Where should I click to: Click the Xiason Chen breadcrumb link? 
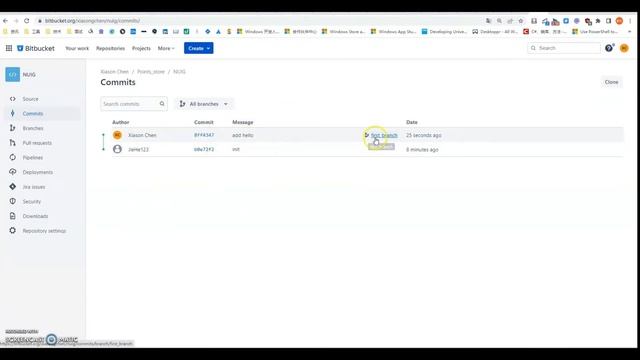click(x=115, y=72)
